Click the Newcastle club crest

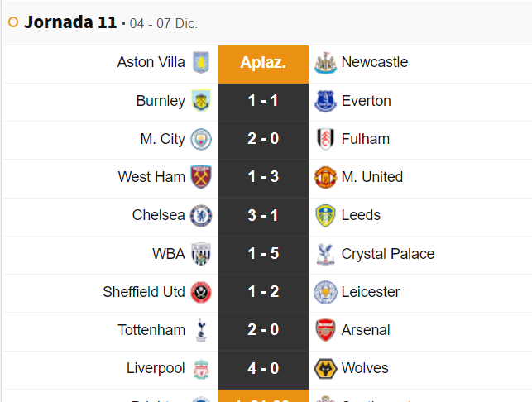325,63
